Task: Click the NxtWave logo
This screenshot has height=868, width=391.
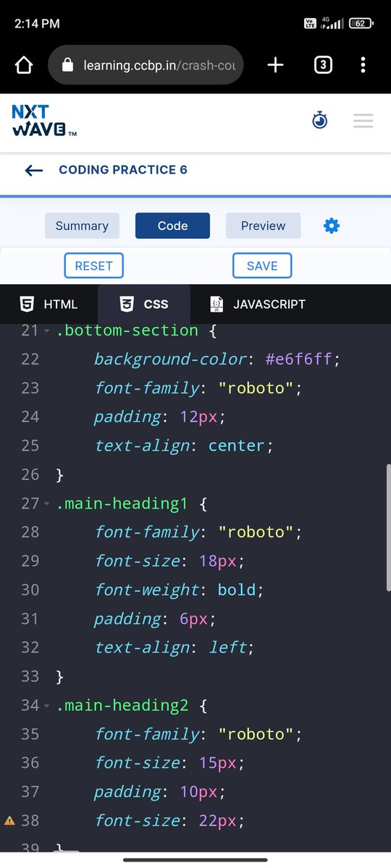Action: click(43, 121)
